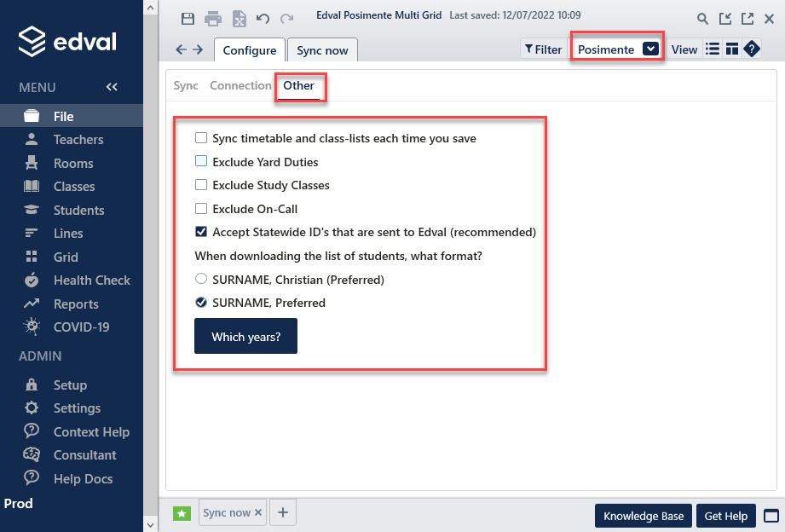Click the print icon
Image resolution: width=785 pixels, height=532 pixels.
(213, 19)
